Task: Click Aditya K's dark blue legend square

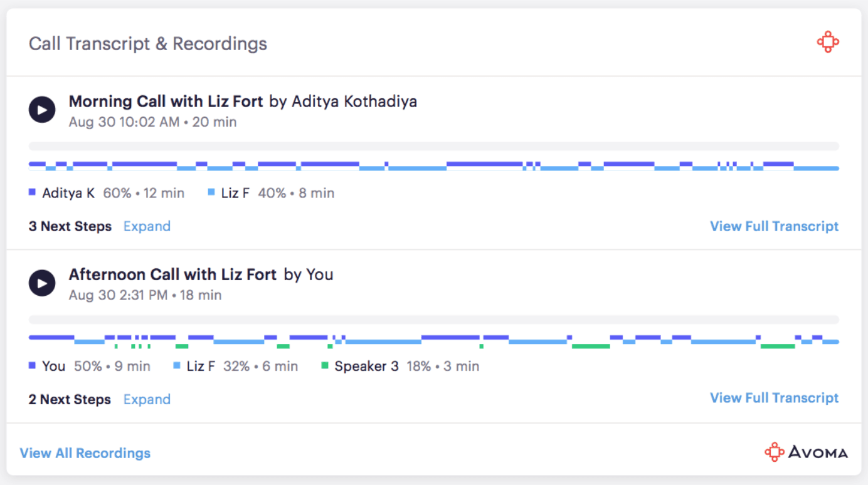Action: (x=33, y=193)
